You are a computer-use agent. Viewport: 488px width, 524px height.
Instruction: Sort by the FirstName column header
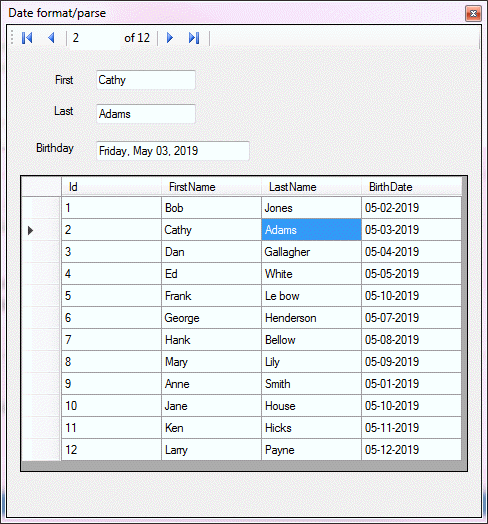pos(211,187)
